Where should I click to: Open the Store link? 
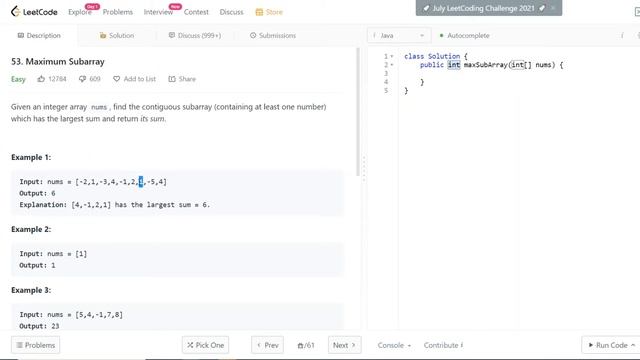[269, 12]
